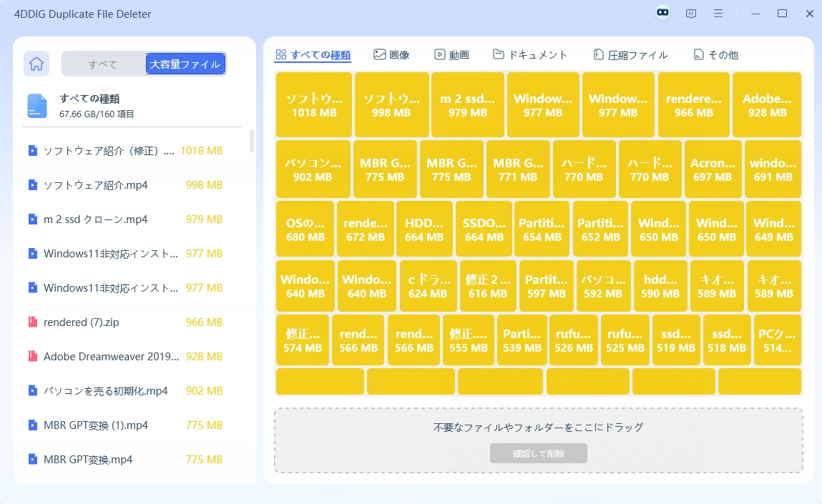Click the Partiti... 652 MB tile
Image resolution: width=822 pixels, height=504 pixels.
click(600, 229)
